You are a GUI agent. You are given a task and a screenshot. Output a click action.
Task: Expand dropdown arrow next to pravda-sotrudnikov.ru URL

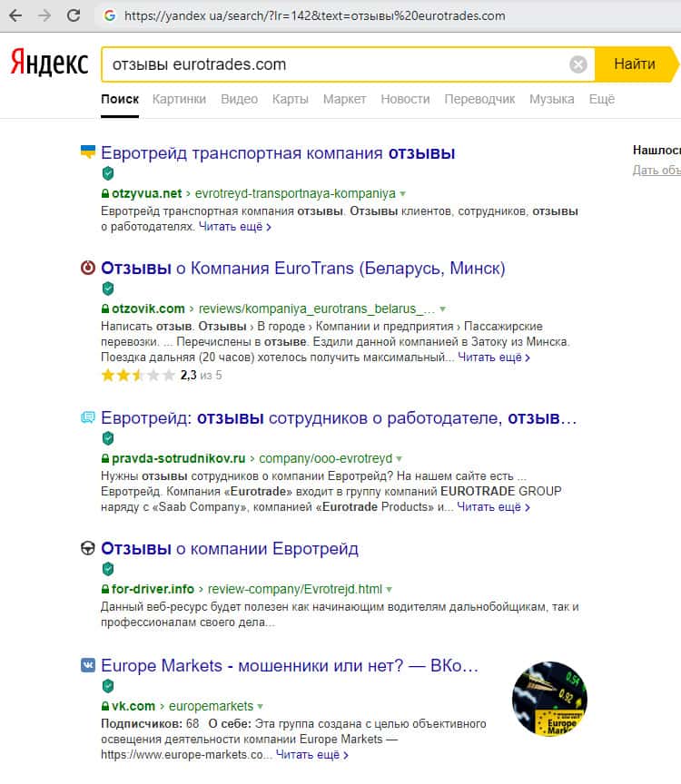399,458
